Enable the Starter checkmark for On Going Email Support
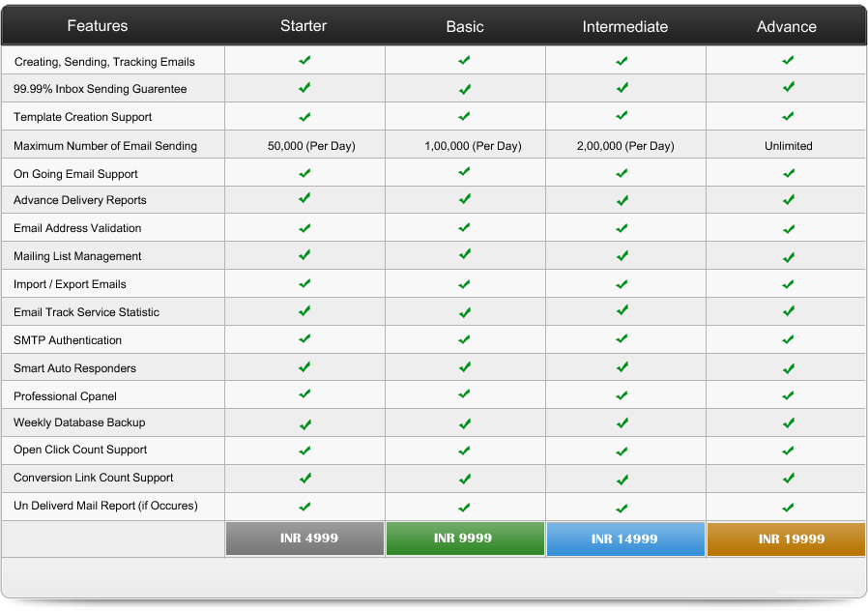868x611 pixels. pyautogui.click(x=304, y=172)
